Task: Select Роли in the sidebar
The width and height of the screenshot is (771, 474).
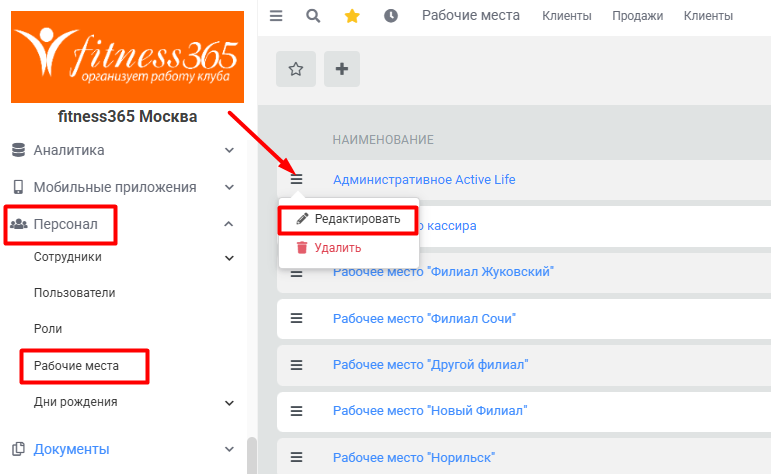Action: click(48, 329)
